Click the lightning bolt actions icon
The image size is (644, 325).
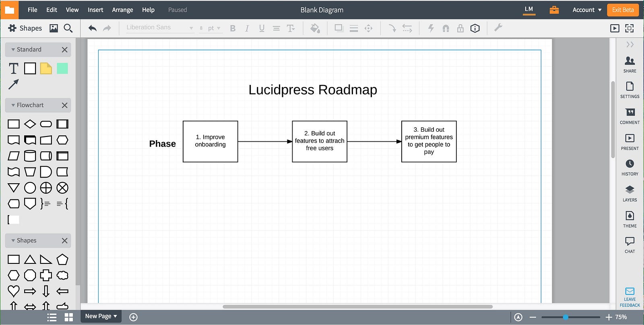tap(431, 28)
